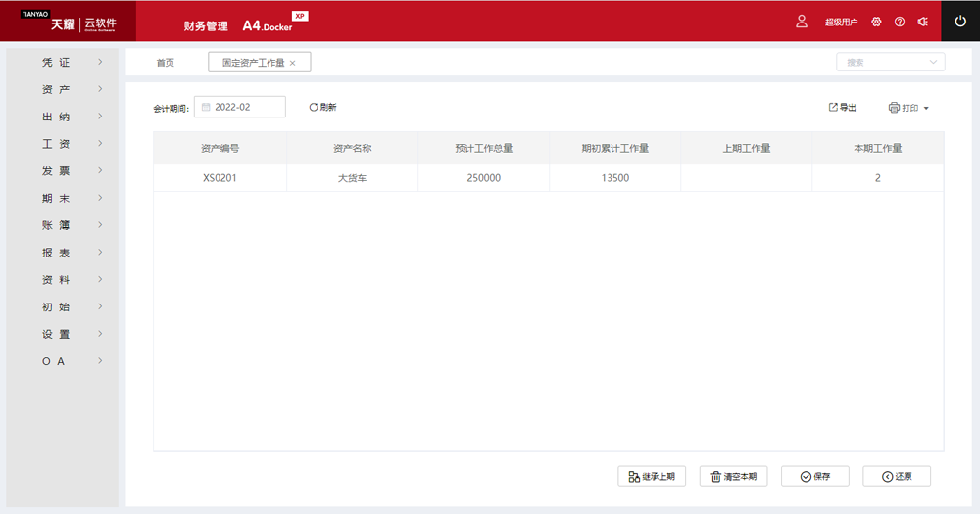The image size is (980, 514).
Task: Open the user profile icon
Action: (x=802, y=21)
